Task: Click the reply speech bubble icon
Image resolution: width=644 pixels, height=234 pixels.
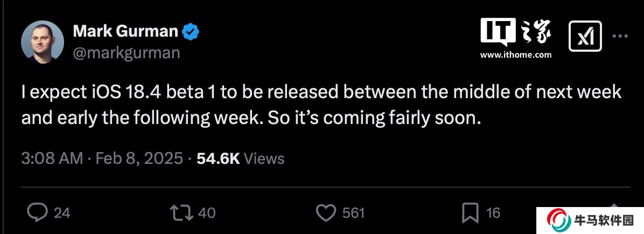Action: point(37,213)
